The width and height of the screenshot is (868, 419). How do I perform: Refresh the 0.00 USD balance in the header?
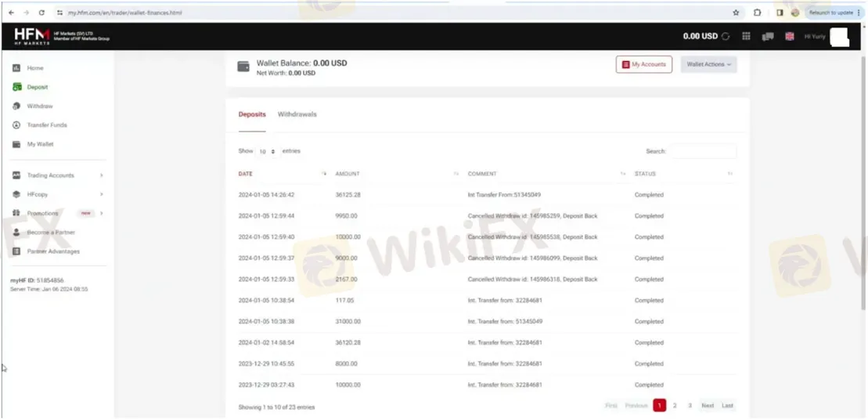click(x=726, y=37)
